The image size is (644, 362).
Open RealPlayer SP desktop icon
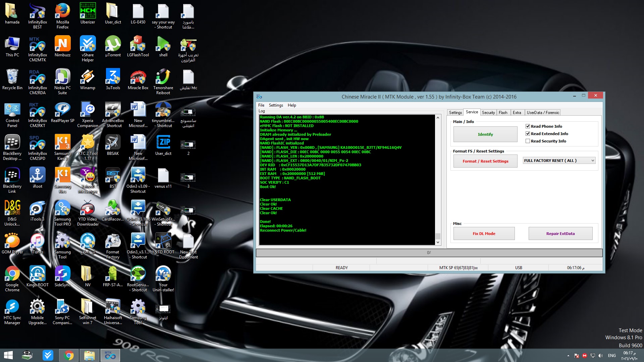coord(62,112)
